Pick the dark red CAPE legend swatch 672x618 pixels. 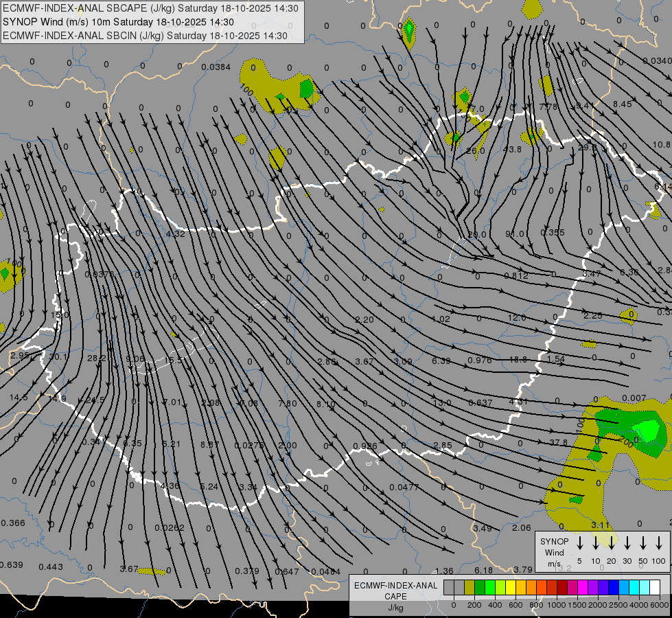pyautogui.click(x=562, y=588)
